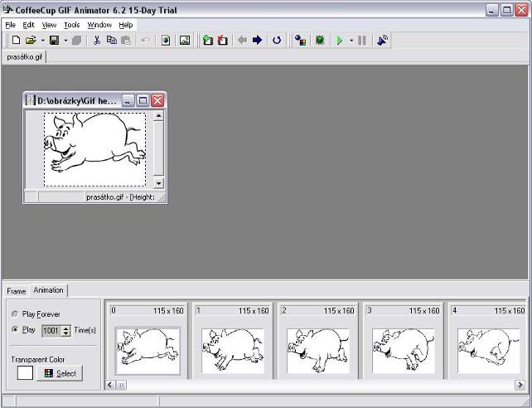The height and width of the screenshot is (408, 532).
Task: Click the Paste icon
Action: [x=126, y=40]
